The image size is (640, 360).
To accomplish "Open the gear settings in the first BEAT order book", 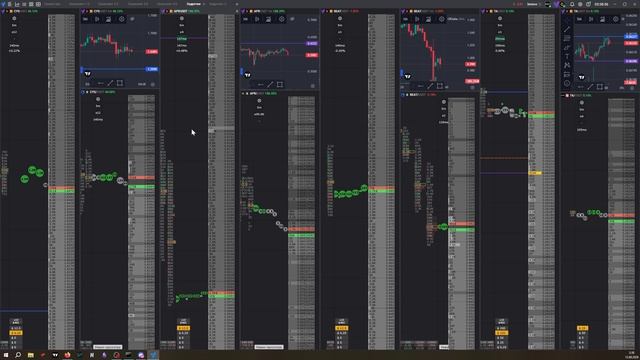I will coord(340,19).
